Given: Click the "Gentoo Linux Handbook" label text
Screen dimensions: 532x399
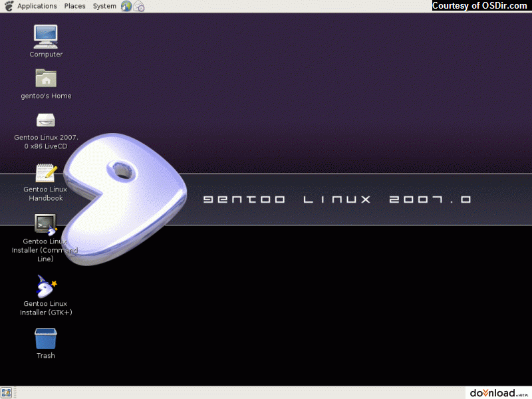Looking at the screenshot, I should point(45,194).
